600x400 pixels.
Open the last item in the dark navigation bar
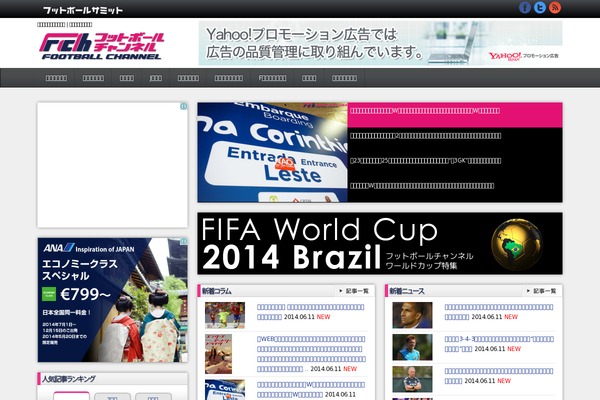click(x=344, y=78)
